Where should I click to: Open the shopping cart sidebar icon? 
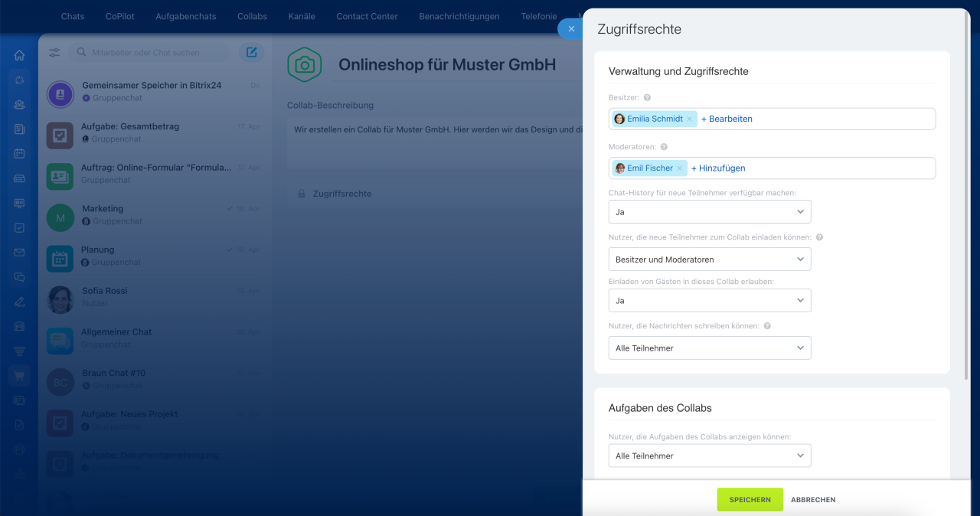(19, 376)
